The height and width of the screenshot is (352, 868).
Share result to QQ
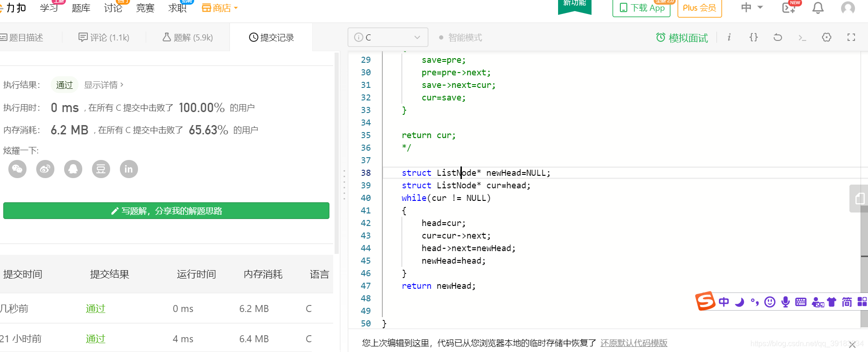click(x=73, y=169)
